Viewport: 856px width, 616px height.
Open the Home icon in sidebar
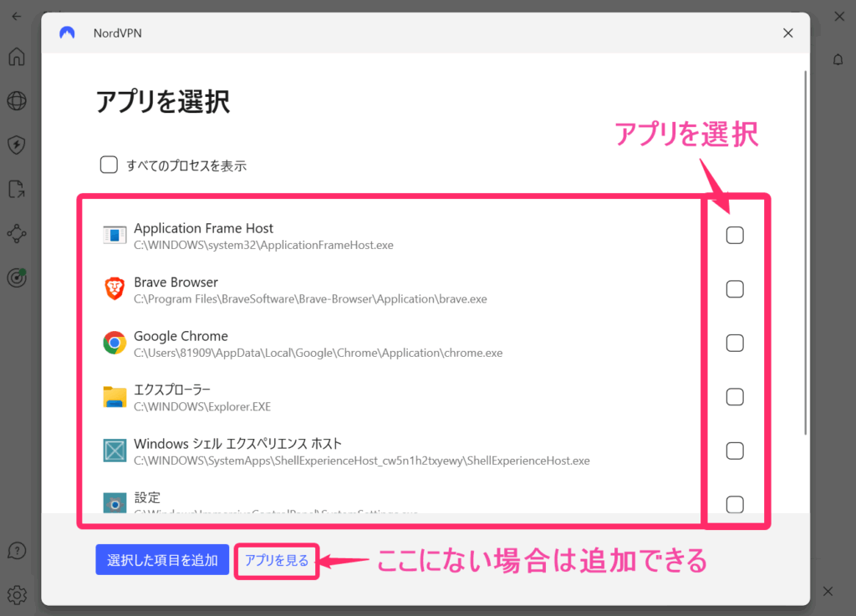click(17, 56)
